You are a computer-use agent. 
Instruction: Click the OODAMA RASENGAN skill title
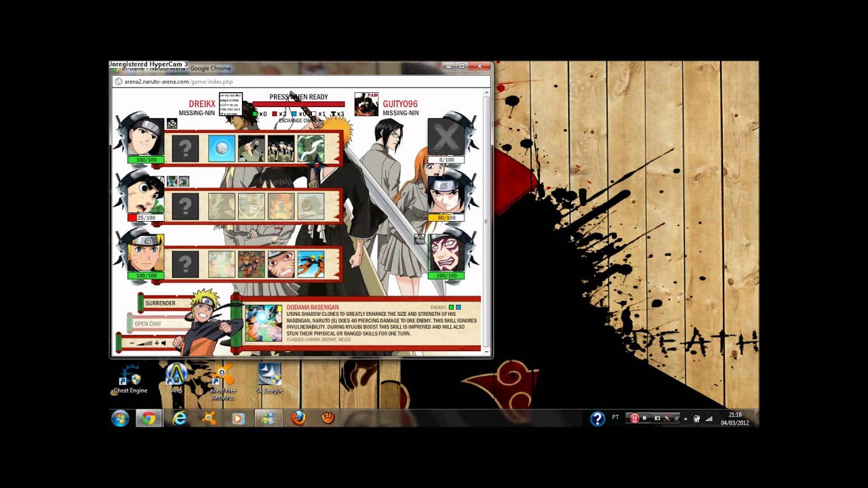tap(313, 307)
